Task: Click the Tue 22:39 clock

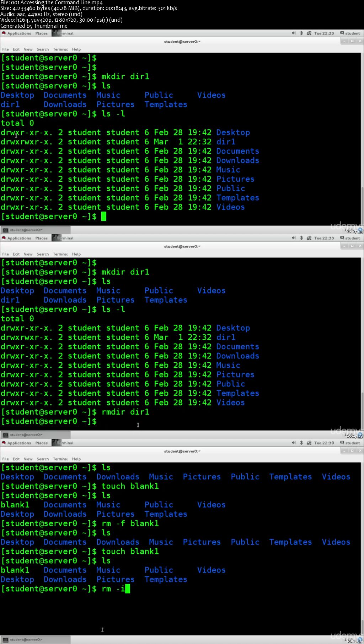Action: [x=324, y=443]
